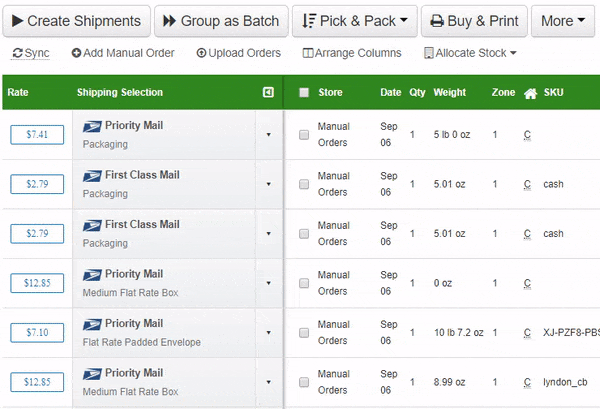Click the Sync refresh icon
600x409 pixels.
[17, 53]
